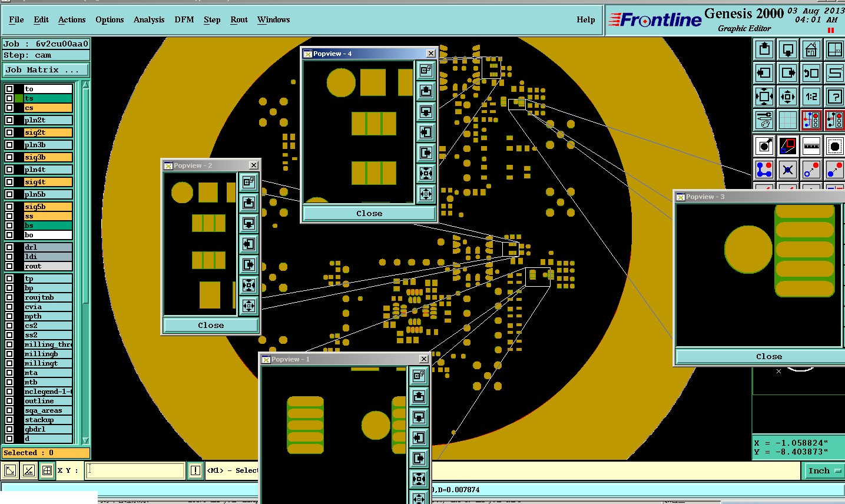Select the gbdrl layer name

click(x=48, y=429)
